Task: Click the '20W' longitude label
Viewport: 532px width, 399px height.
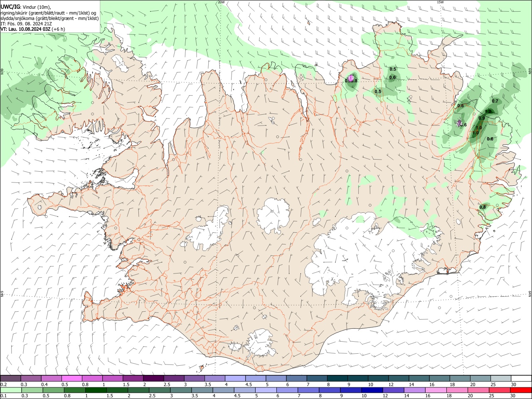Action: pos(221,2)
